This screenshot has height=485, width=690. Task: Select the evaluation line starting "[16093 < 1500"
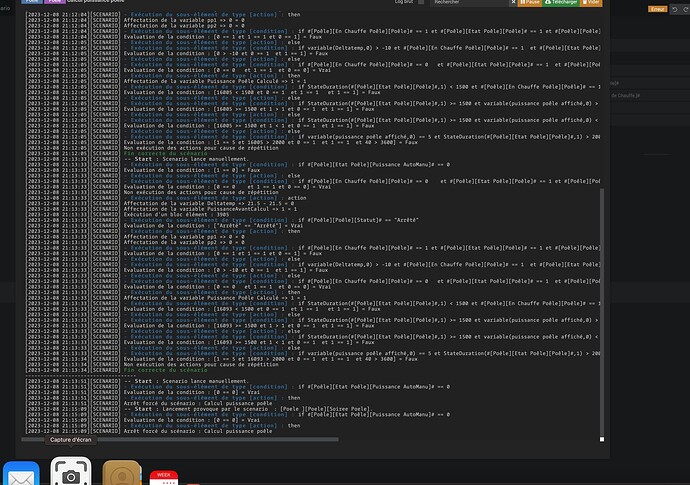[x=252, y=309]
